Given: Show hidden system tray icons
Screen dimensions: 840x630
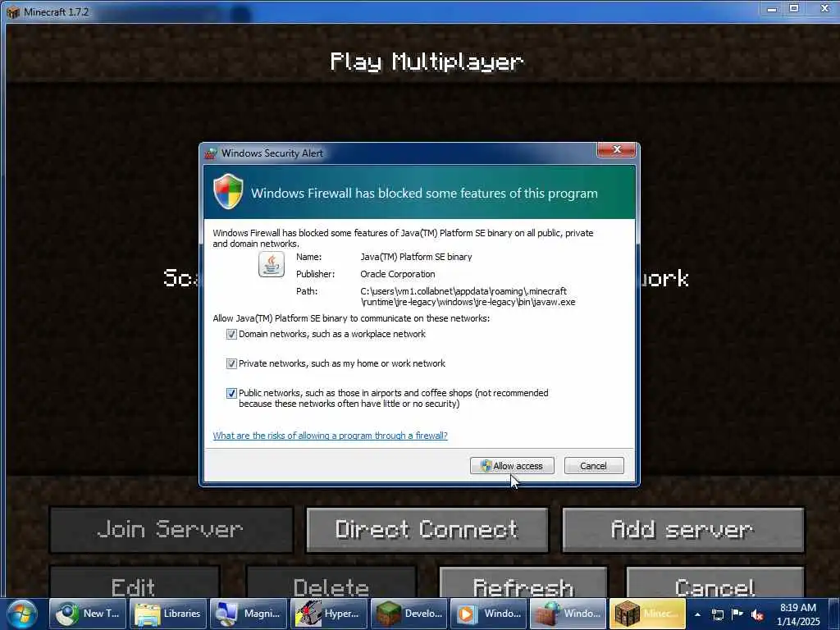Looking at the screenshot, I should pyautogui.click(x=697, y=614).
